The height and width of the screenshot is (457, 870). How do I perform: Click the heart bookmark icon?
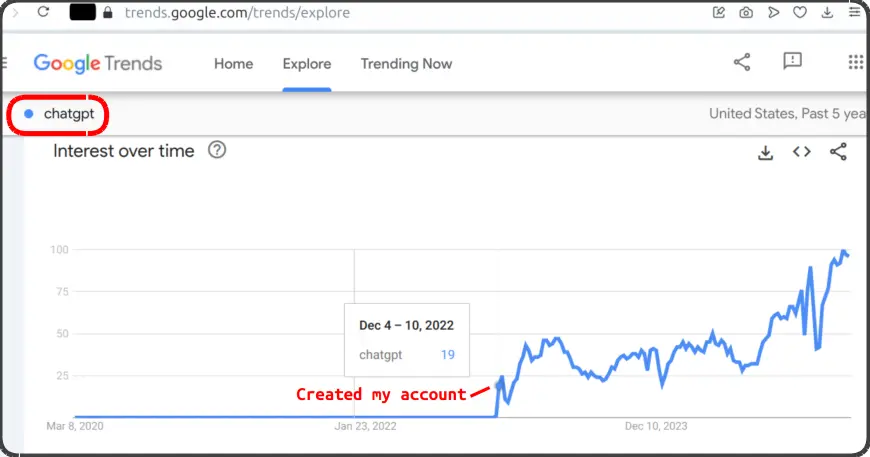(799, 13)
